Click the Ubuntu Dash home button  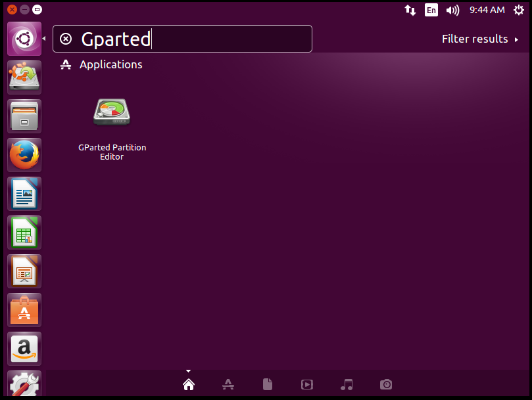[24, 39]
